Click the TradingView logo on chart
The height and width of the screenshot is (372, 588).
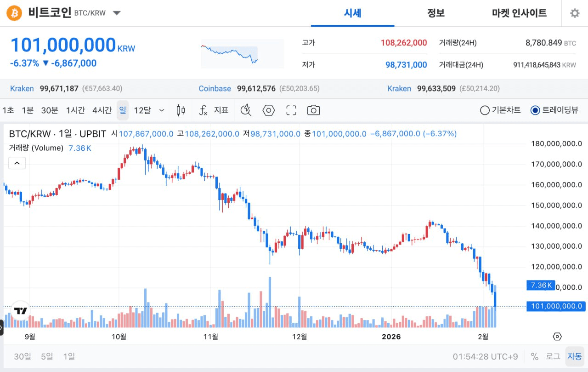20,311
